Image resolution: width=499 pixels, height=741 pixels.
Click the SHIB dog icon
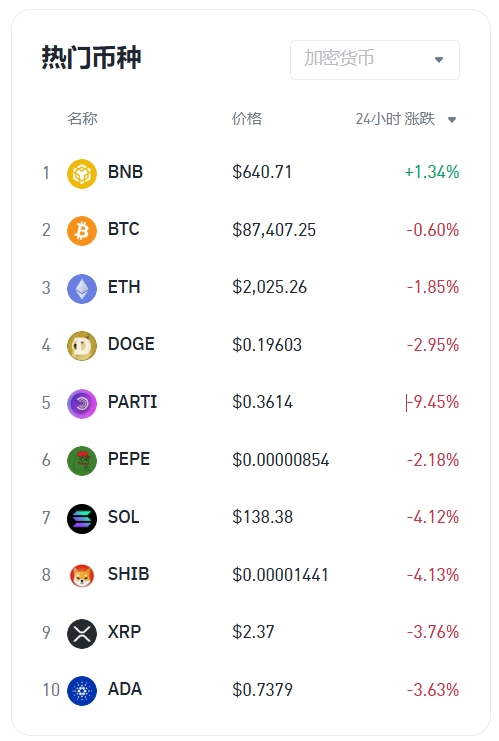[x=82, y=576]
